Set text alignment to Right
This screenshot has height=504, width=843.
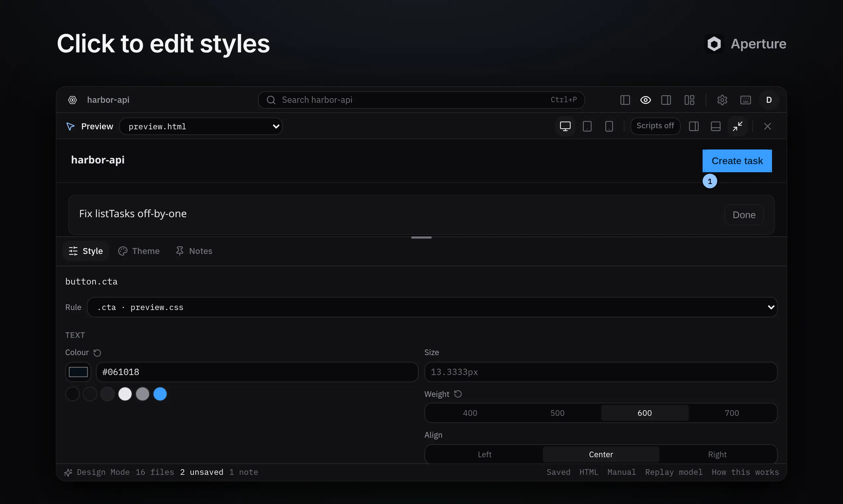717,454
